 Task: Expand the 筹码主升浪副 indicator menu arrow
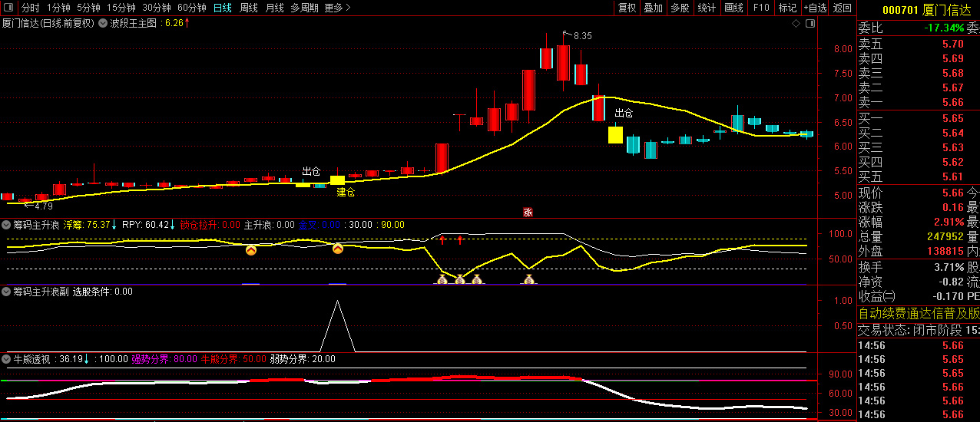point(7,292)
